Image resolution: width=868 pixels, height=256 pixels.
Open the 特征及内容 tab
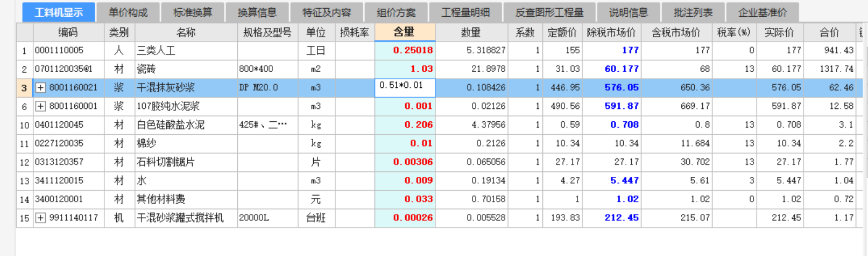click(327, 12)
